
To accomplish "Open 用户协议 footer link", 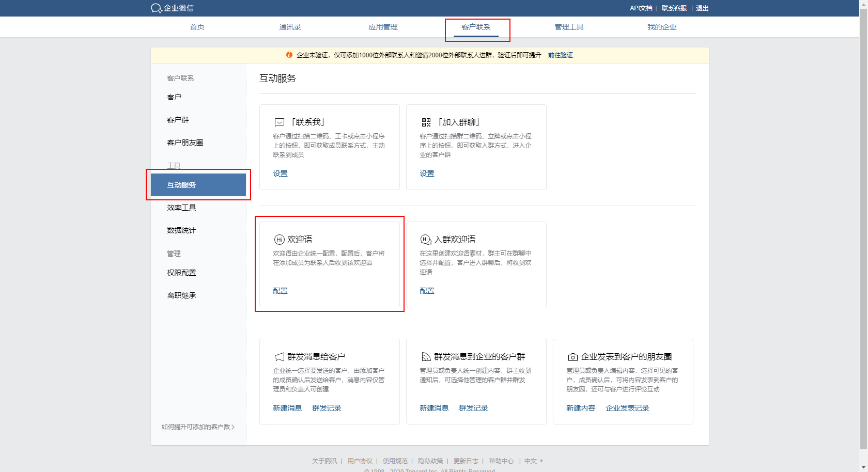I will pyautogui.click(x=360, y=461).
